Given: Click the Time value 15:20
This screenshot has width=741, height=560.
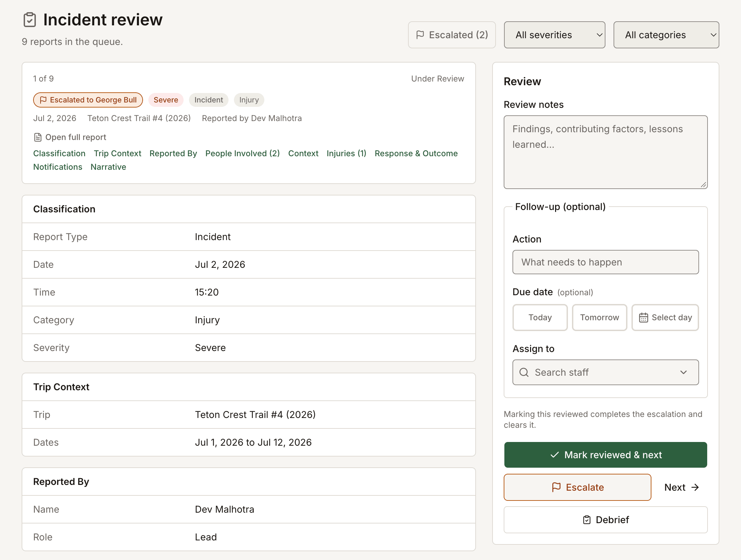Looking at the screenshot, I should click(x=207, y=292).
